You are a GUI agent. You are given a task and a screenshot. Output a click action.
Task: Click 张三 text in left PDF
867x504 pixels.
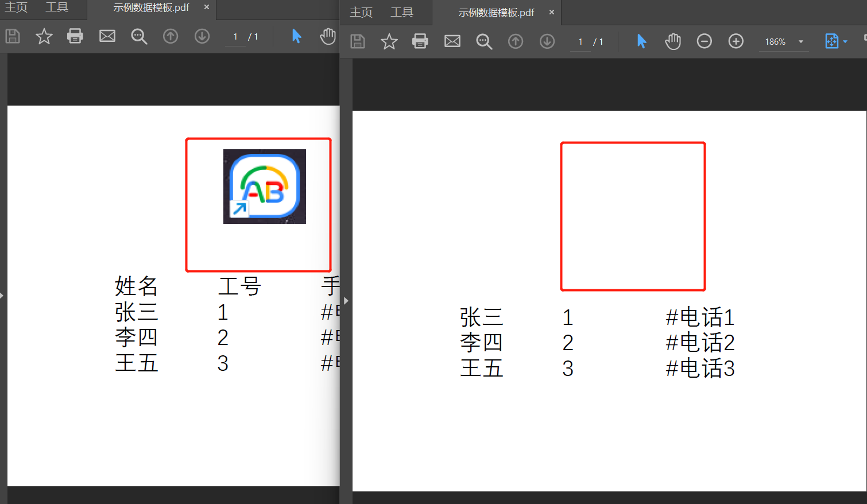point(136,312)
